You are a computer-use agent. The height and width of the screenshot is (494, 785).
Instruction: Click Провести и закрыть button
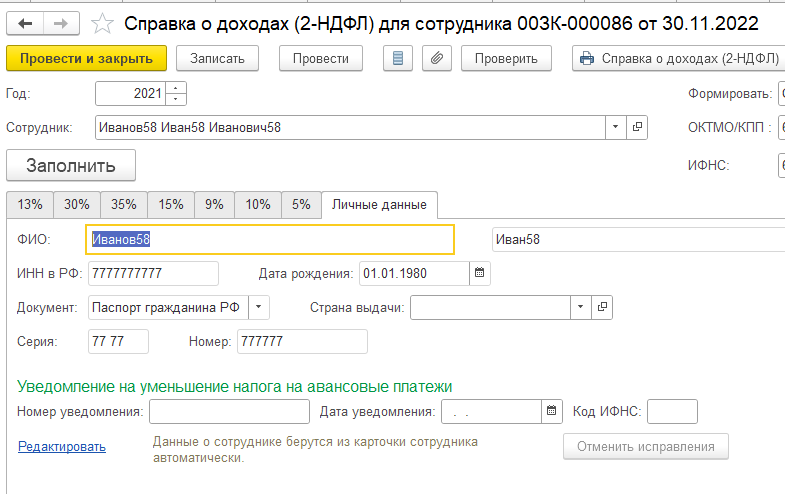point(87,59)
